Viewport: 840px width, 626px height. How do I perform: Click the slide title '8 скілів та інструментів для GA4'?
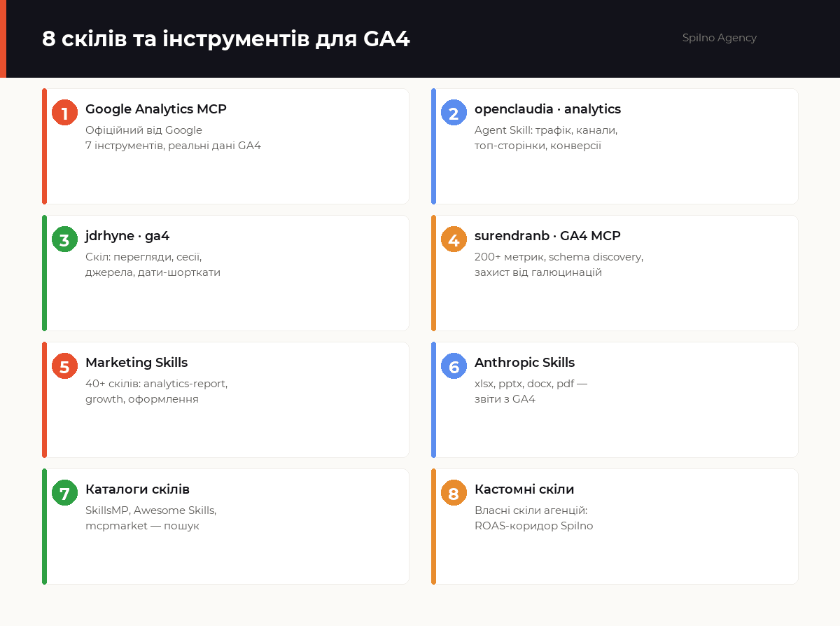pos(226,39)
